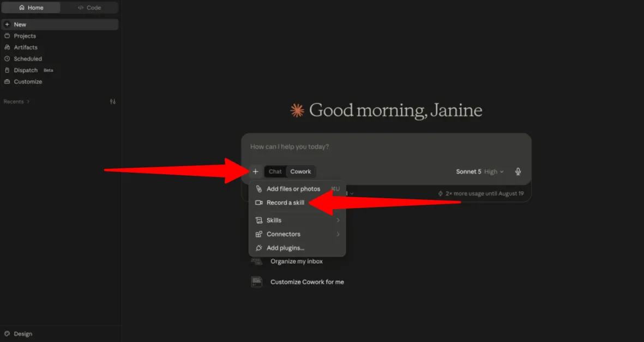Open Projects in the sidebar
The width and height of the screenshot is (644, 342).
[x=59, y=36]
